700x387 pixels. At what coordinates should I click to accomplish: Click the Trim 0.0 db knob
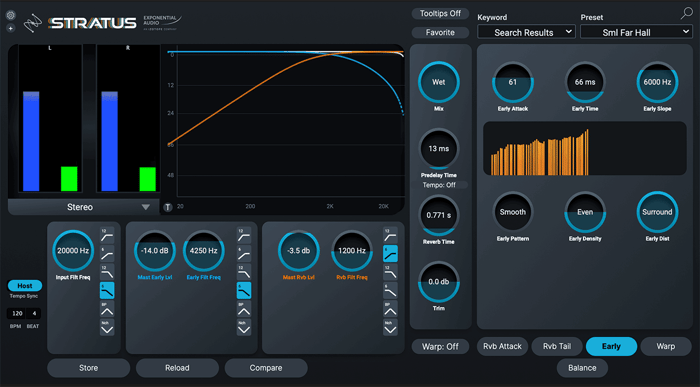coord(438,282)
